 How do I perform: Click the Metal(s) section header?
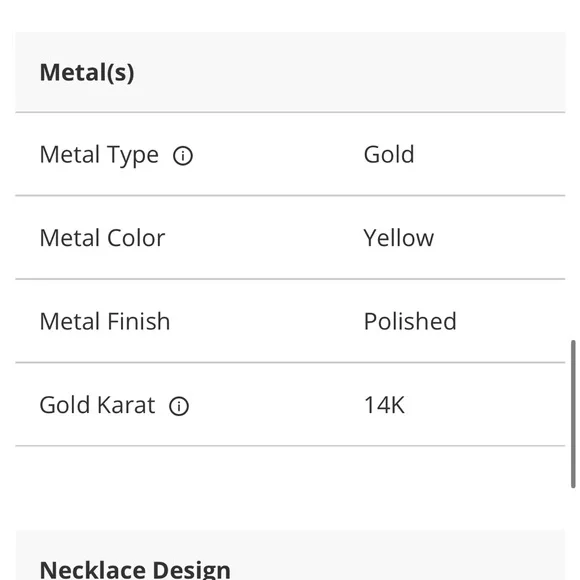290,72
